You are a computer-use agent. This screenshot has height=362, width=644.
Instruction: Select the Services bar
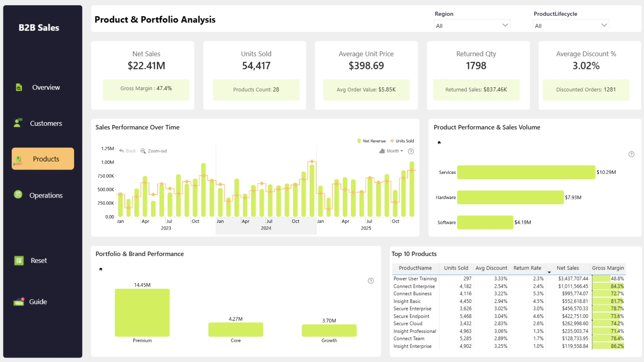pos(526,172)
